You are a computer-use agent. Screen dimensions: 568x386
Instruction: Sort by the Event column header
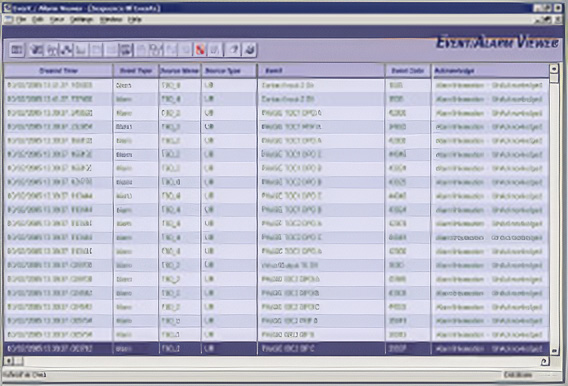click(321, 71)
